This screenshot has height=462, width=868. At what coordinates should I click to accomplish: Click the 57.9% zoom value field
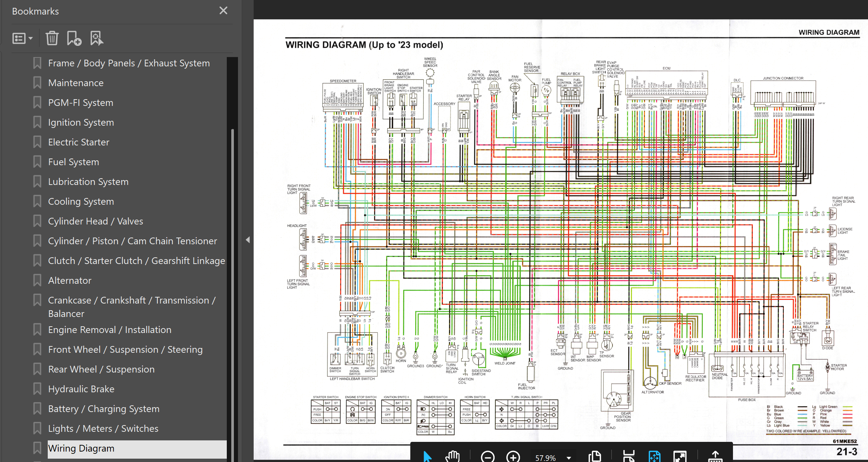(x=545, y=458)
